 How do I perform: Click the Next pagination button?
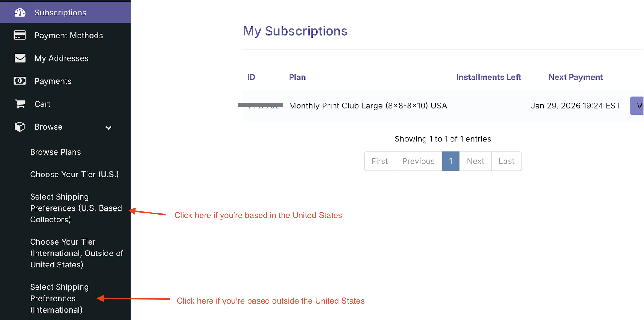coord(475,161)
